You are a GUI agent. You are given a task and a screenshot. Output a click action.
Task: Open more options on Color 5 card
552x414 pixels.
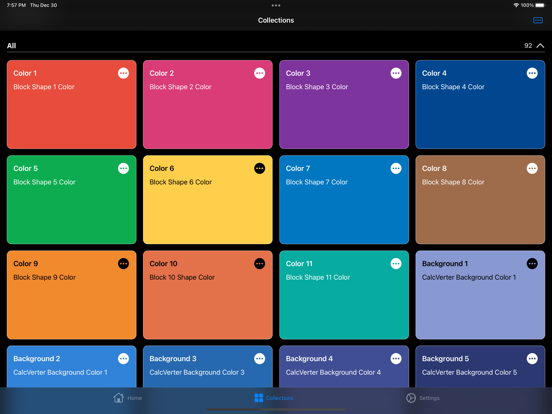click(123, 168)
